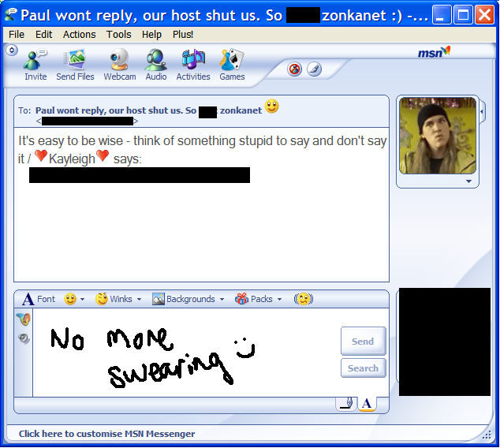Start a Webcam session

click(120, 65)
